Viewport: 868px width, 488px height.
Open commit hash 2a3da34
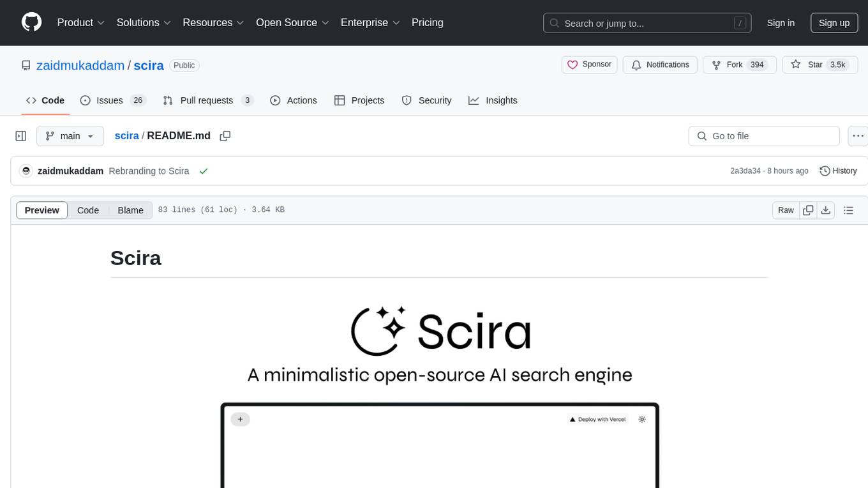(x=745, y=171)
